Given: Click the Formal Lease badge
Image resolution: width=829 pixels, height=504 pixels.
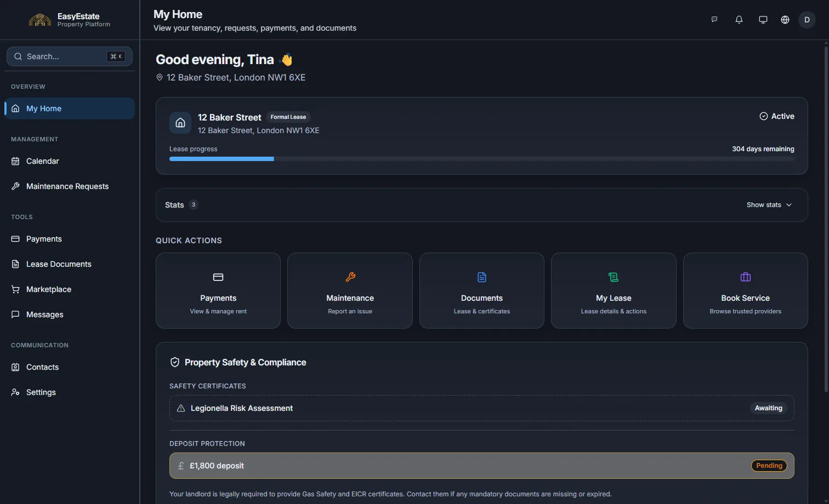Looking at the screenshot, I should [288, 117].
